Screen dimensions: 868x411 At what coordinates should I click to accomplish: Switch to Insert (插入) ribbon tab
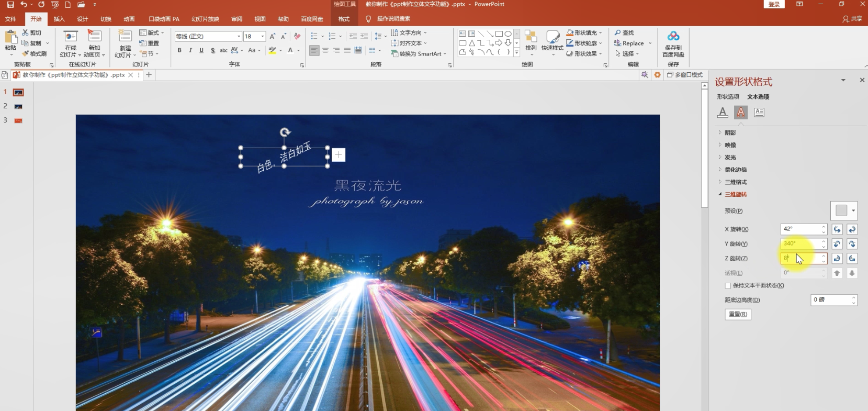(x=59, y=19)
